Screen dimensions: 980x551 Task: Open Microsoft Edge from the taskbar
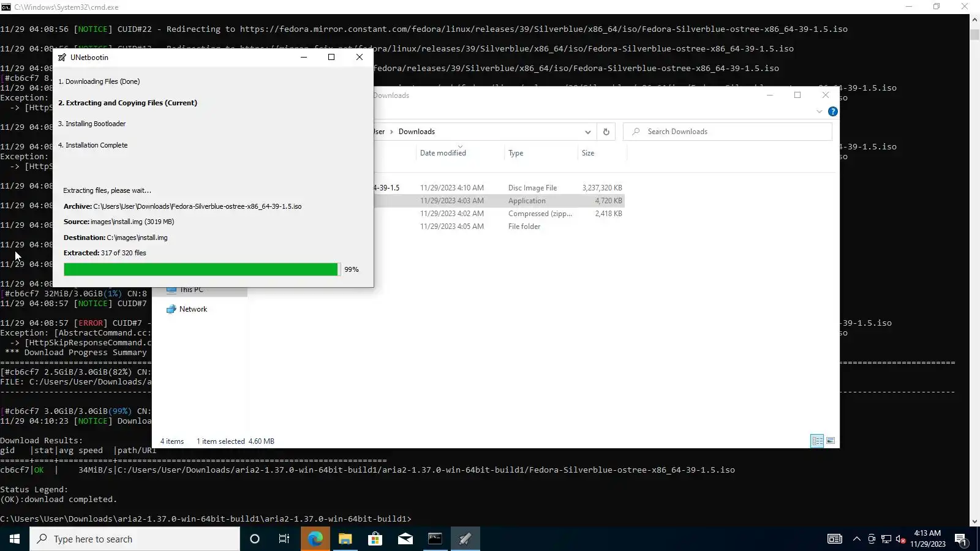[x=315, y=539]
